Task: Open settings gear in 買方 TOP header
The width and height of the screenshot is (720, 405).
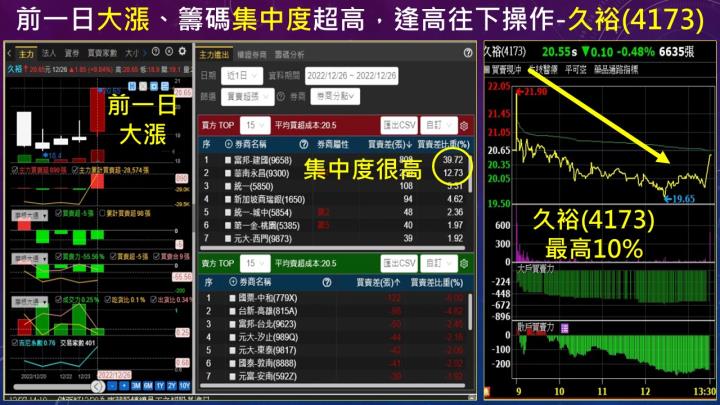Action: point(464,125)
